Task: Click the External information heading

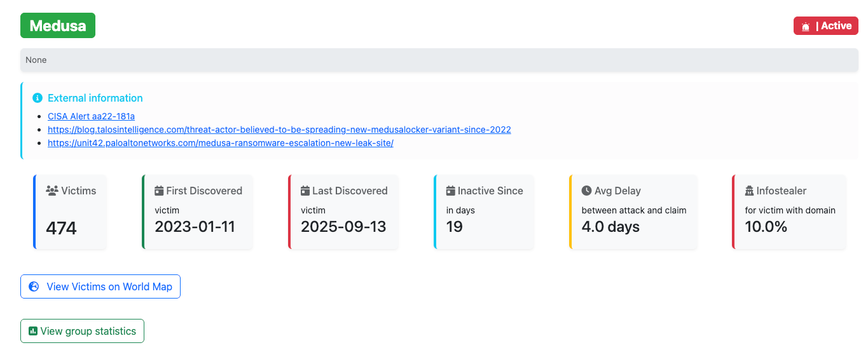Action: tap(95, 98)
